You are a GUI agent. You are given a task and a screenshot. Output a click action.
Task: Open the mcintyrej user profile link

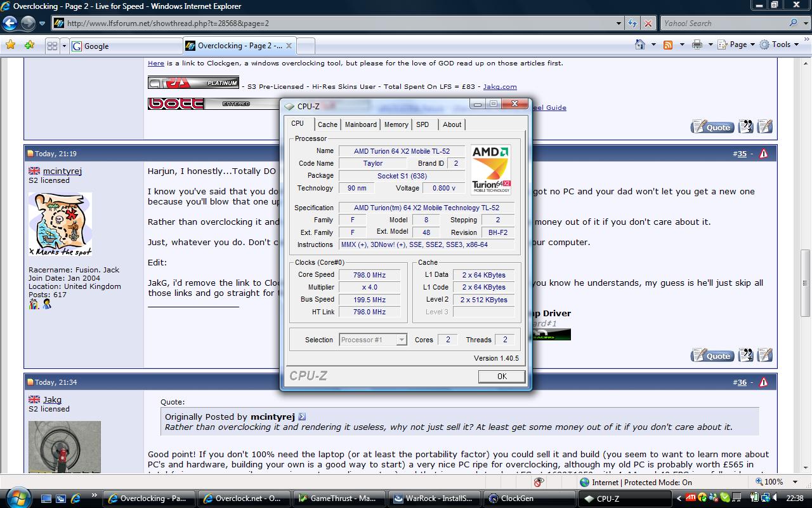pos(62,171)
